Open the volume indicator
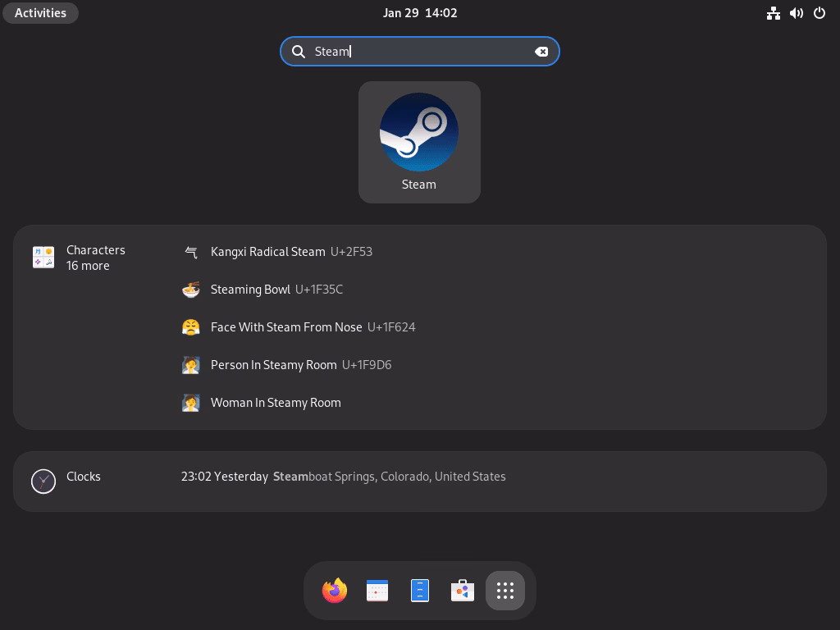840x630 pixels. point(796,13)
